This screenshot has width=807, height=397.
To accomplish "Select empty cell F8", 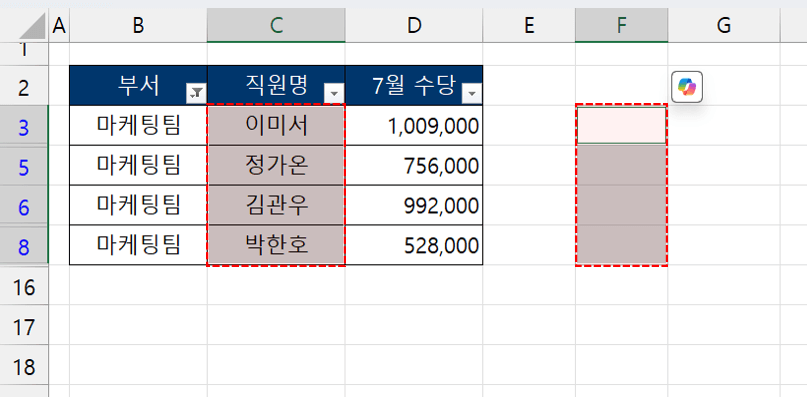I will 622,245.
